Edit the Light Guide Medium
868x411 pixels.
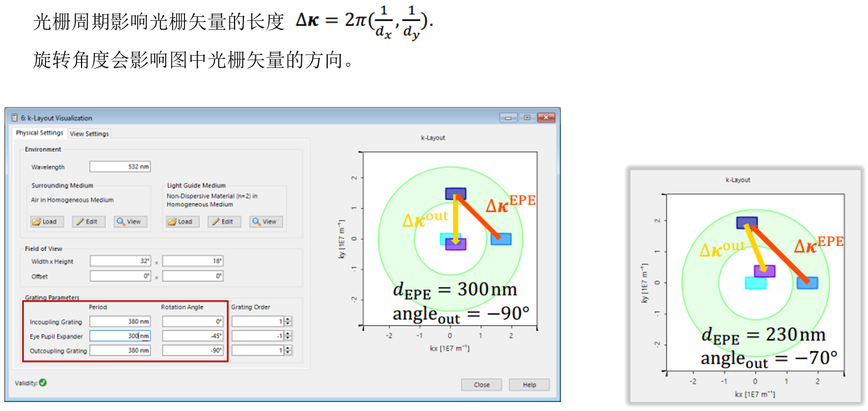pyautogui.click(x=225, y=221)
